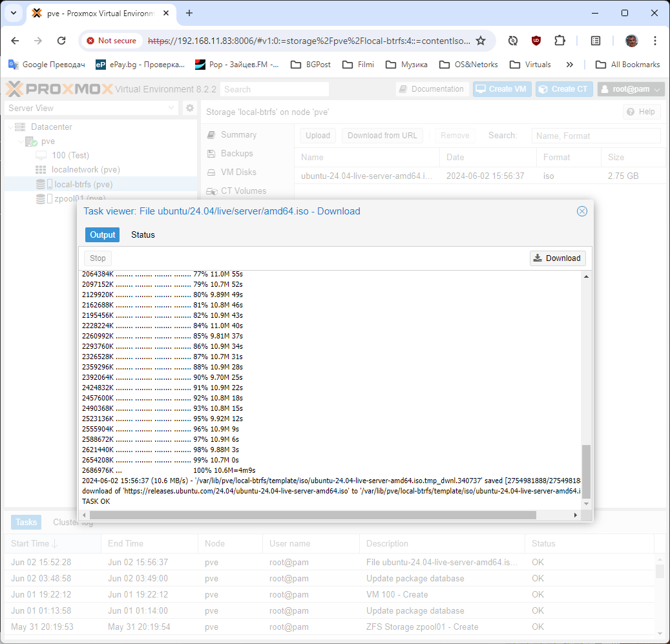Click the Upload button

pyautogui.click(x=318, y=136)
